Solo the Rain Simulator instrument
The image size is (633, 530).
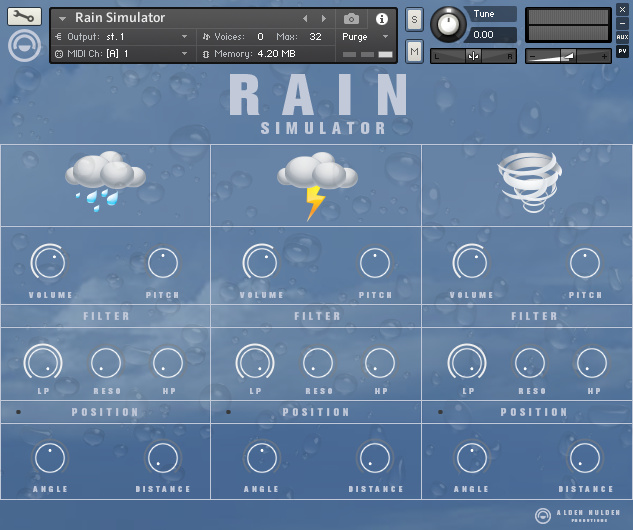[x=414, y=19]
